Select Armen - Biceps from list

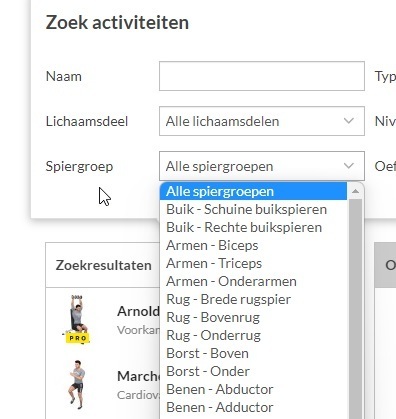253,245
